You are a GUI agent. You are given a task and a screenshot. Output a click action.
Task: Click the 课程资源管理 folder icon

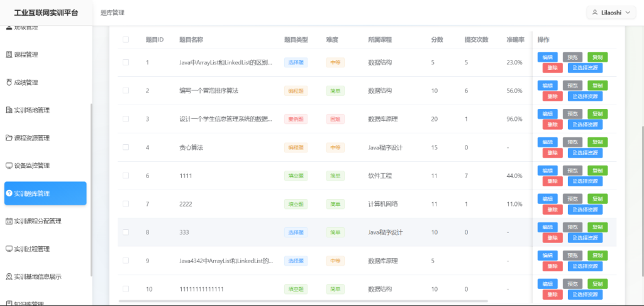pos(9,138)
